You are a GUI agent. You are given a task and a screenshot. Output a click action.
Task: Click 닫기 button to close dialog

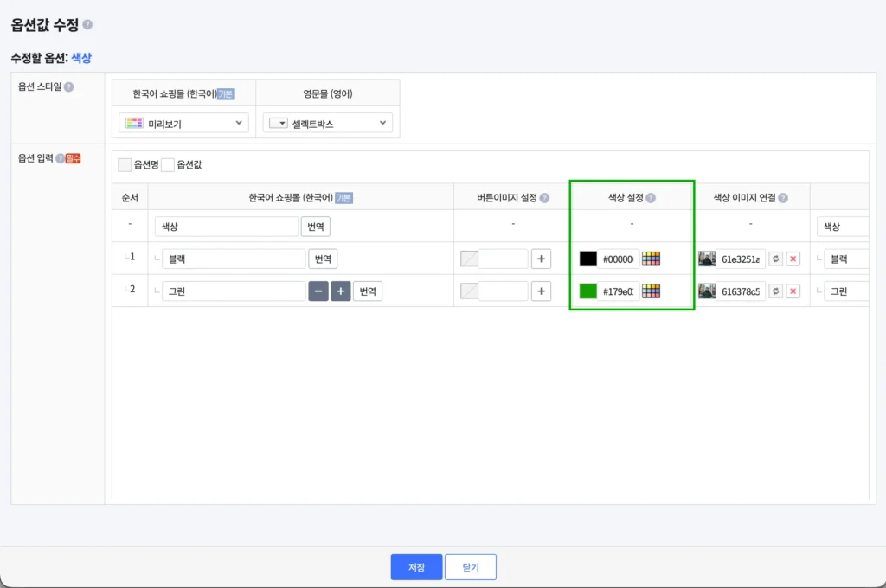471,567
